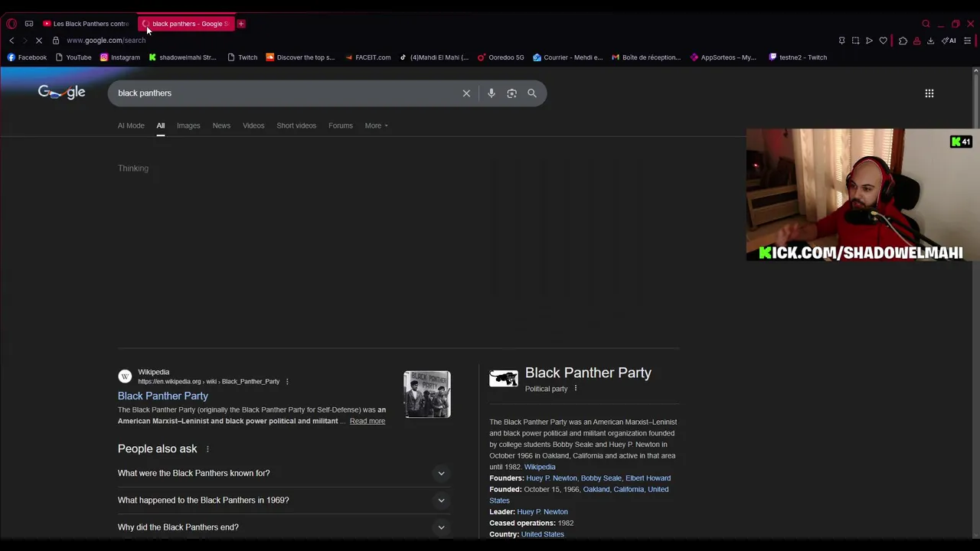
Task: Select the Videos search tab
Action: 253,126
